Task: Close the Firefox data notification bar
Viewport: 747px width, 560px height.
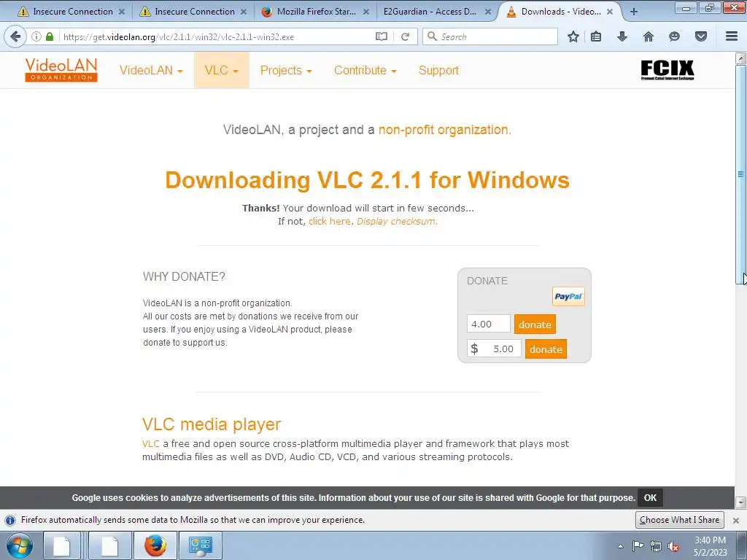Action: tap(736, 520)
